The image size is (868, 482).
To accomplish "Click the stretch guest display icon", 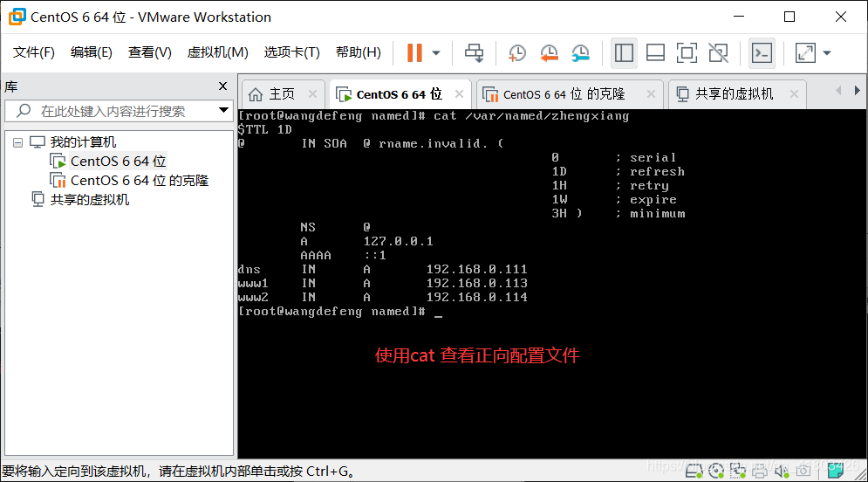I will (805, 52).
